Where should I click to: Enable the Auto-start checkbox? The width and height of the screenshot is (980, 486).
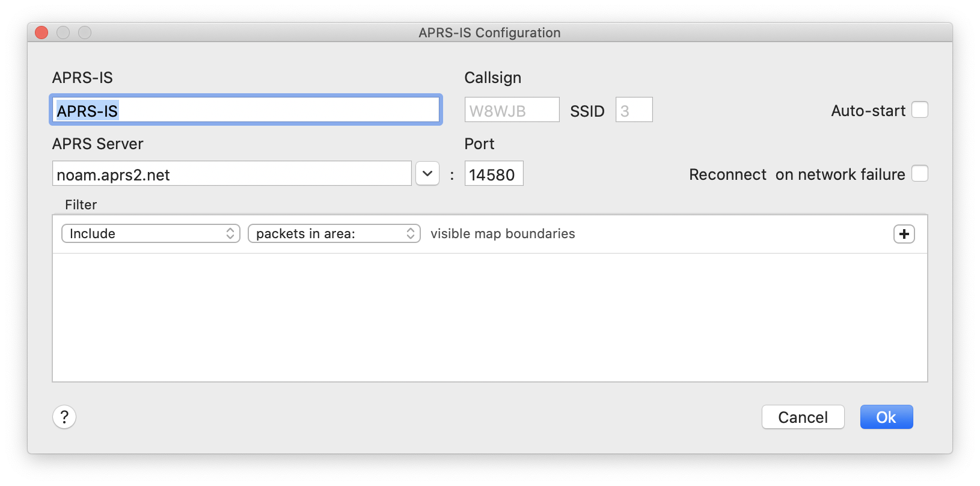tap(920, 110)
